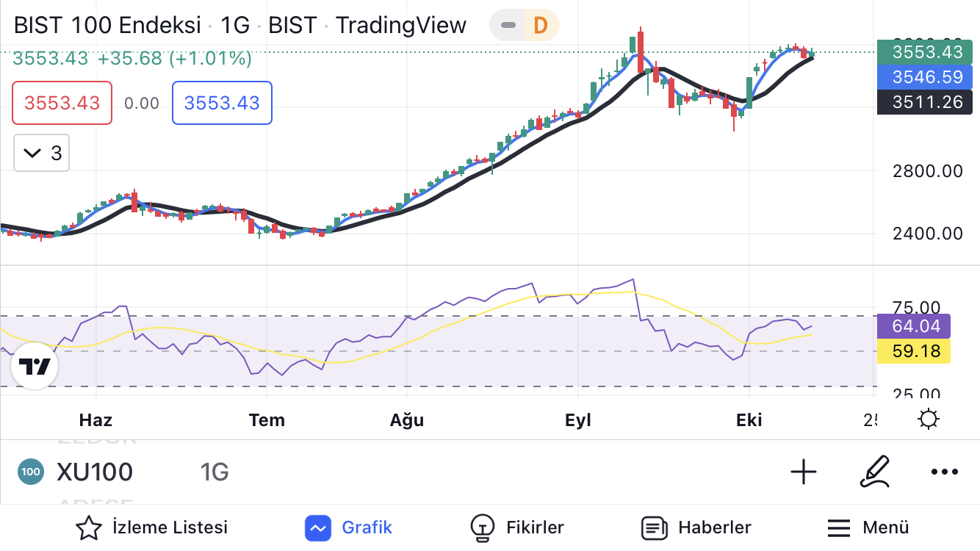Switch to the Grafik tab
The image size is (980, 551).
(349, 527)
